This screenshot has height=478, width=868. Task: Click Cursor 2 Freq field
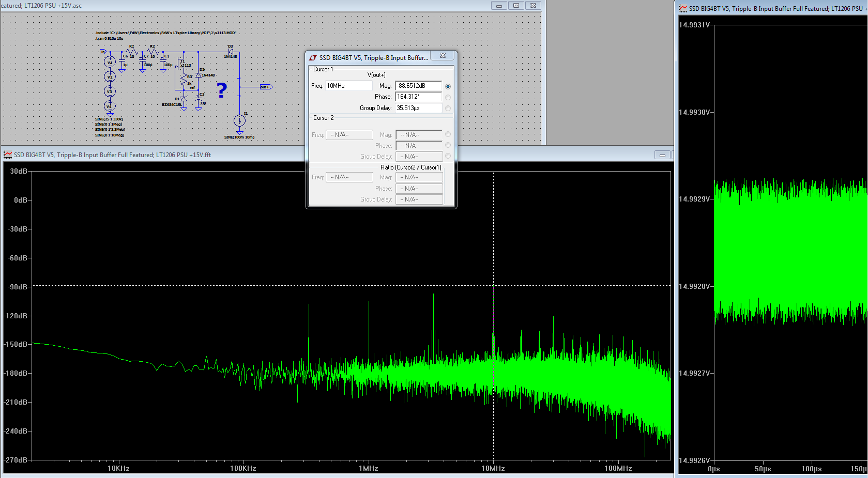(x=349, y=135)
